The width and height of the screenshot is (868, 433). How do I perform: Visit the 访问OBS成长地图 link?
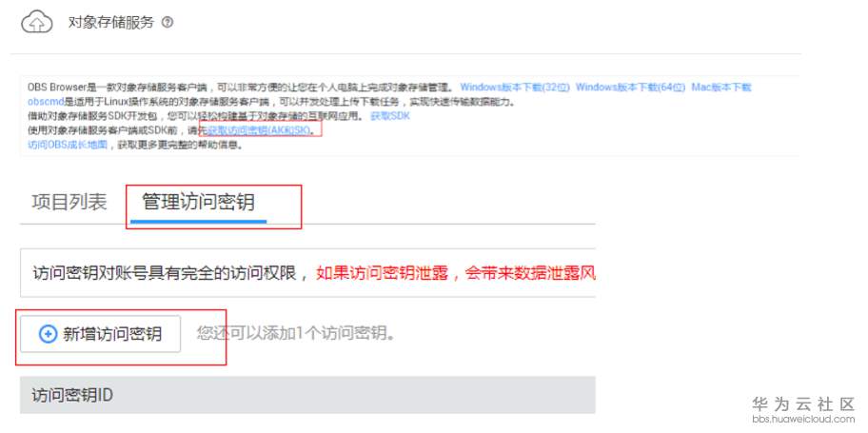[x=68, y=145]
